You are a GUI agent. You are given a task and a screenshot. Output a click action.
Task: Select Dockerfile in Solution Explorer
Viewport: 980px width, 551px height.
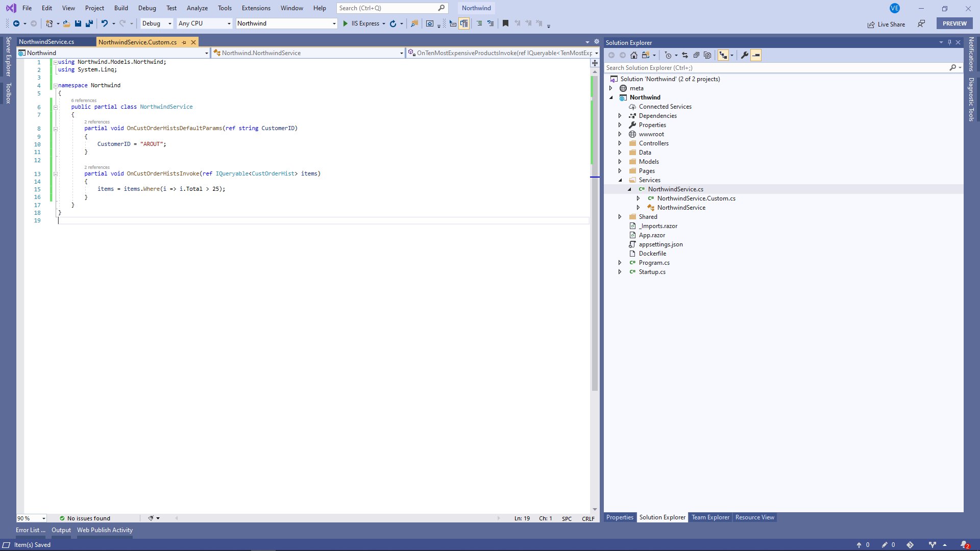click(x=652, y=254)
